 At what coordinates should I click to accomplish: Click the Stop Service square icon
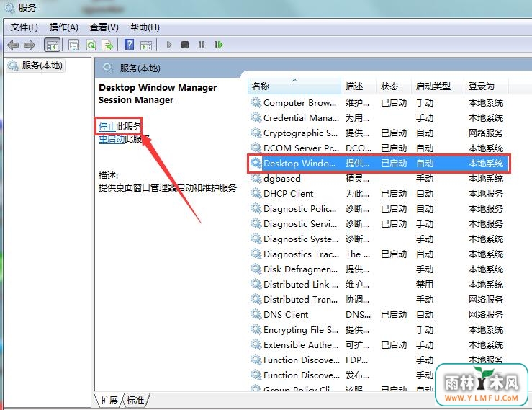185,45
